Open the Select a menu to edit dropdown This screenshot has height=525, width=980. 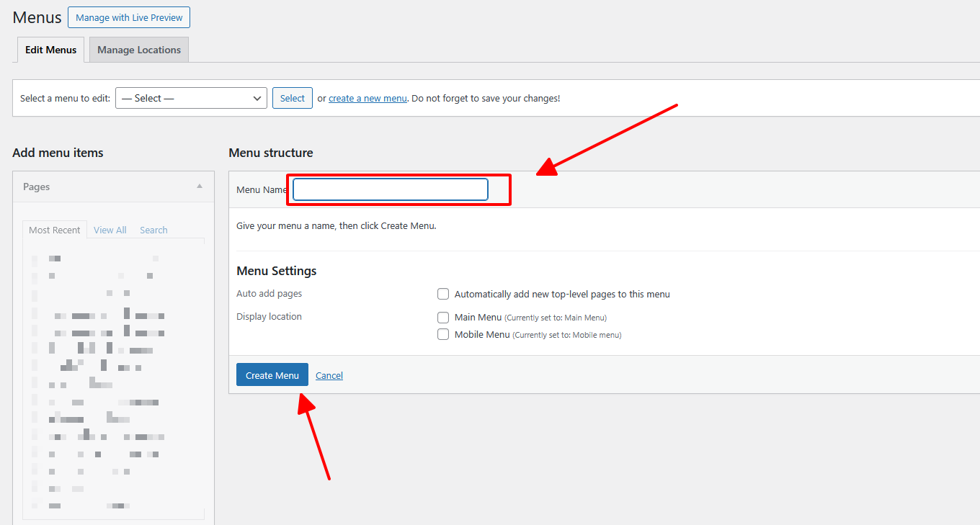(191, 98)
